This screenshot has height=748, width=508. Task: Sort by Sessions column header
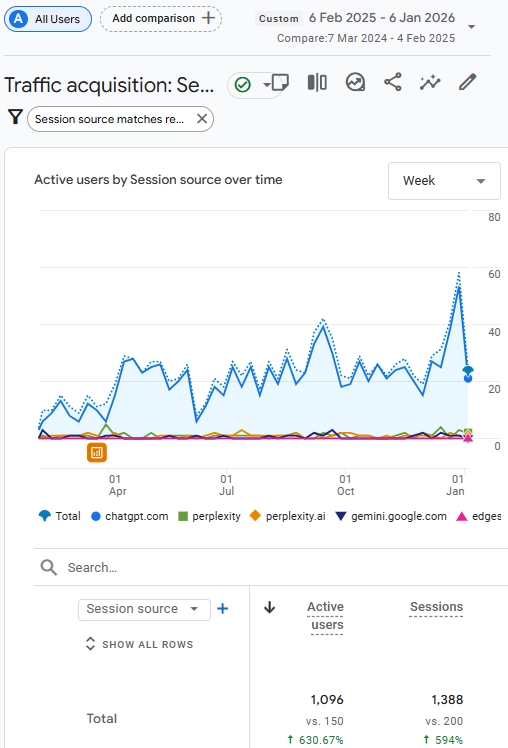(436, 607)
